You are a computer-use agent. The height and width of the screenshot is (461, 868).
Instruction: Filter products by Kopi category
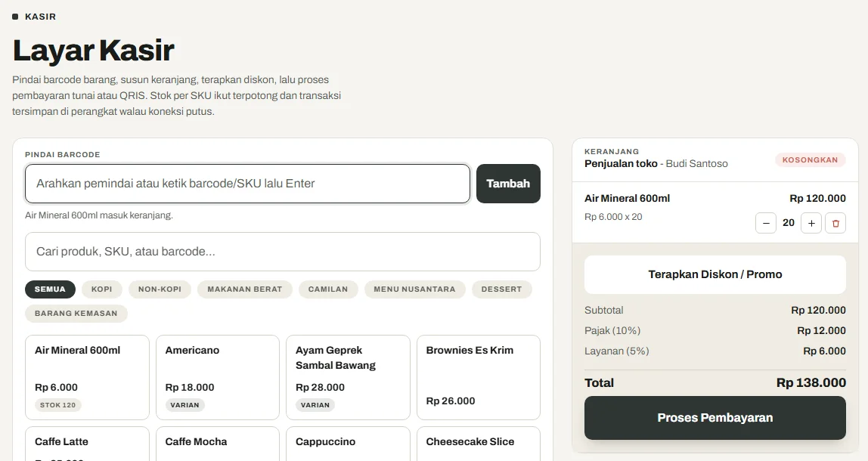click(x=102, y=289)
